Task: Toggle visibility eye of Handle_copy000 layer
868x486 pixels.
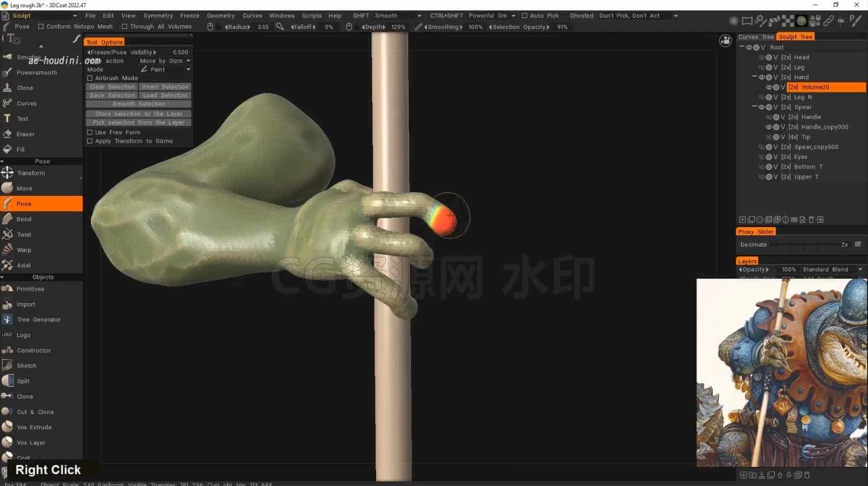Action: point(769,127)
